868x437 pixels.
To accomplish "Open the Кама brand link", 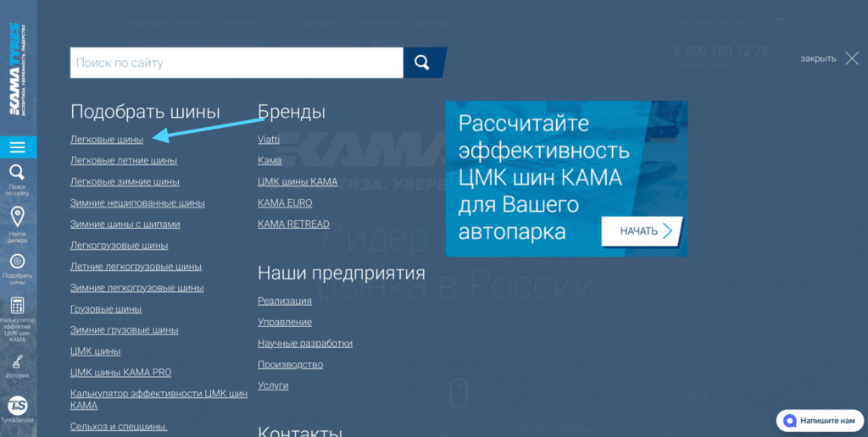I will 270,160.
